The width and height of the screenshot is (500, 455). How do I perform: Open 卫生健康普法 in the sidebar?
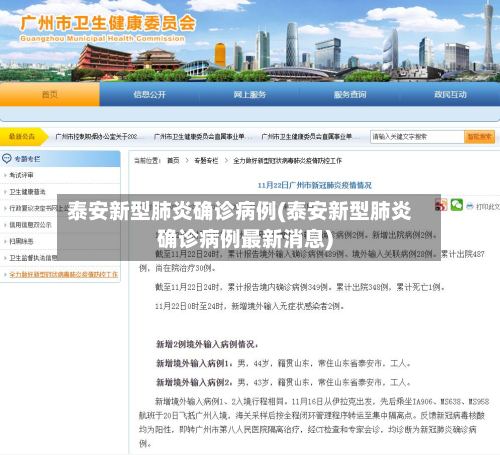pos(27,192)
